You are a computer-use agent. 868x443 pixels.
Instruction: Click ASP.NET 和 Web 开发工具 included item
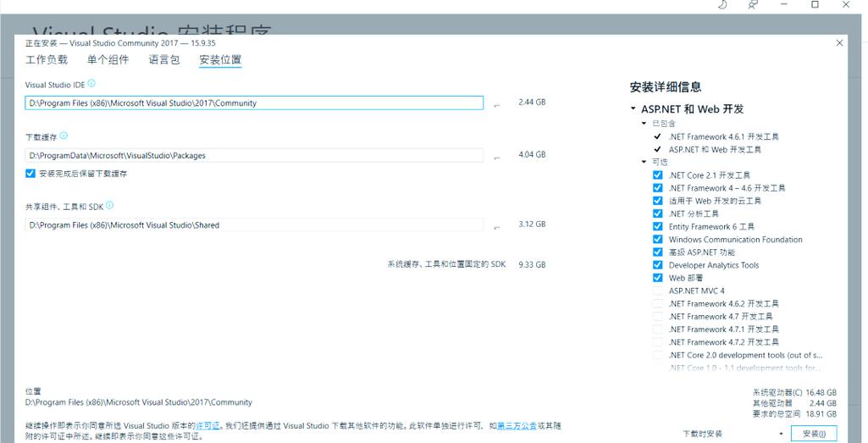click(715, 150)
